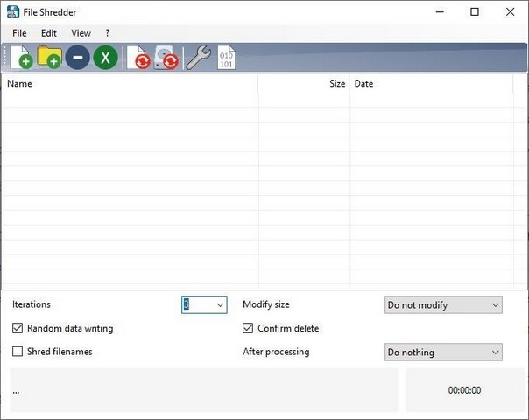Expand the Iterations dropdown
Viewport: 529px width, 420px height.
click(219, 305)
